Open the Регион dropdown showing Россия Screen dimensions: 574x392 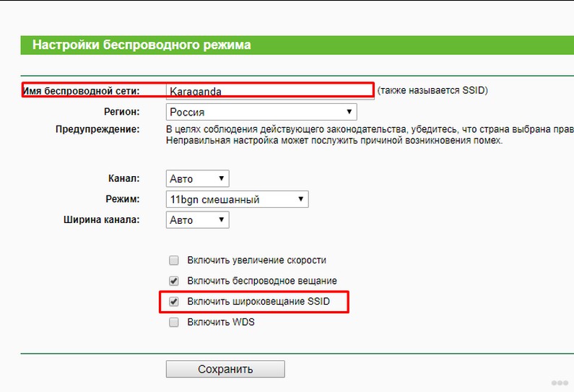[x=261, y=112]
